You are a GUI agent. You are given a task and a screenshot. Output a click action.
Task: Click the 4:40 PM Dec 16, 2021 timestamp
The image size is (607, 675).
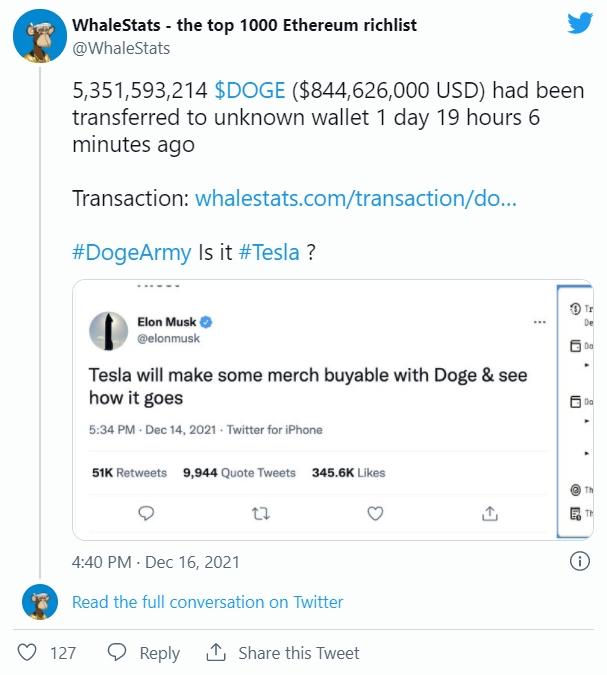(155, 562)
